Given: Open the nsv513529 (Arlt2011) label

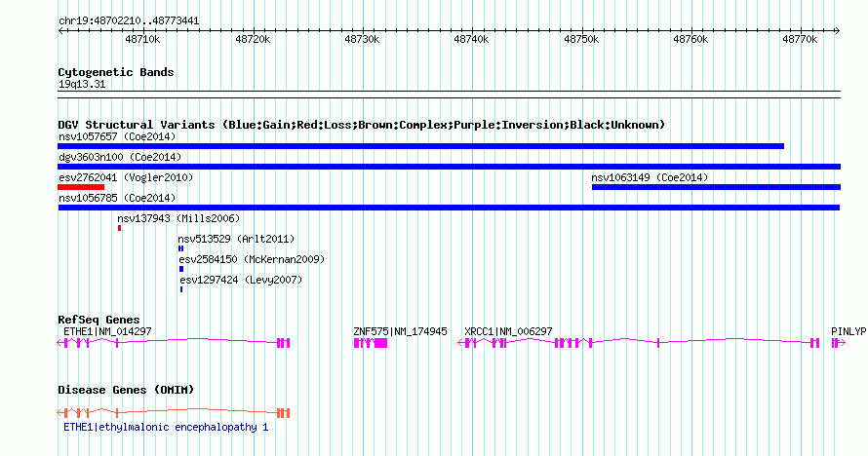Looking at the screenshot, I should [x=236, y=239].
